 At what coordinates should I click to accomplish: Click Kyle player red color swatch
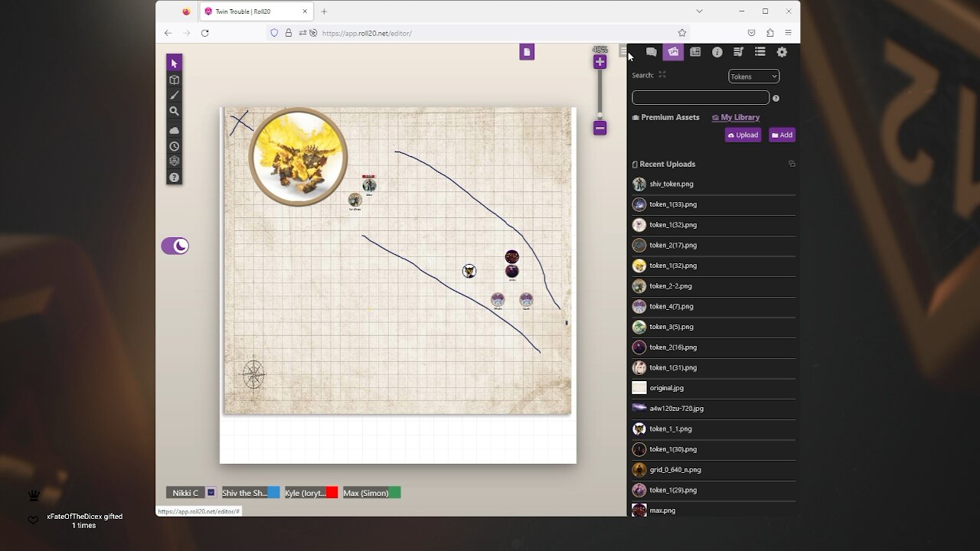coord(332,493)
